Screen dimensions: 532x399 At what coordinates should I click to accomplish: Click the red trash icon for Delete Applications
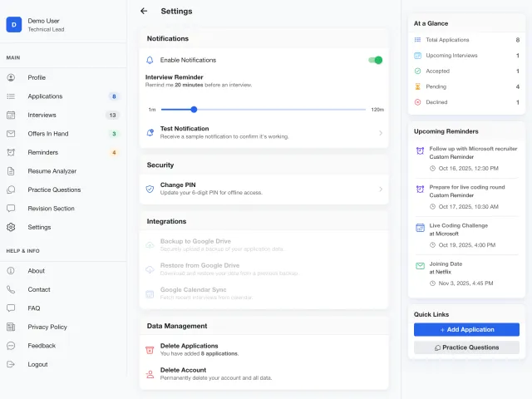tap(150, 350)
